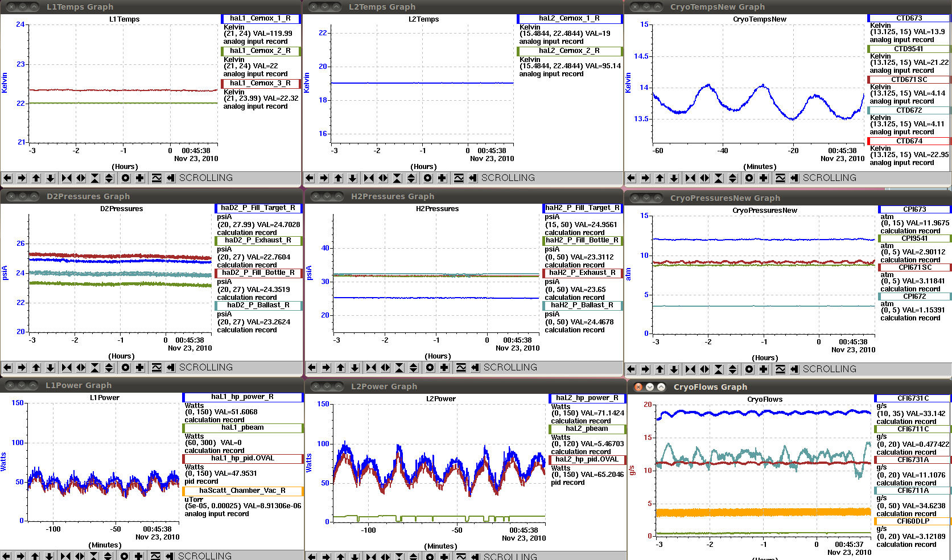
Task: Vertical zoom-in hourglass icon in D2Pressures Graph
Action: click(x=95, y=368)
